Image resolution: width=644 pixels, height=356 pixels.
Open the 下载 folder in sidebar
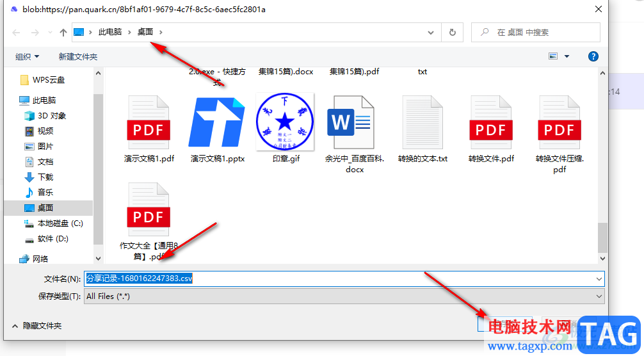40,177
